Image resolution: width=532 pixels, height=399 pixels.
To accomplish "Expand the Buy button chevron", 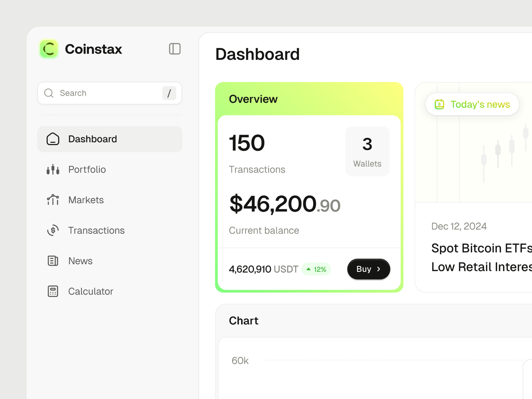I will (379, 269).
